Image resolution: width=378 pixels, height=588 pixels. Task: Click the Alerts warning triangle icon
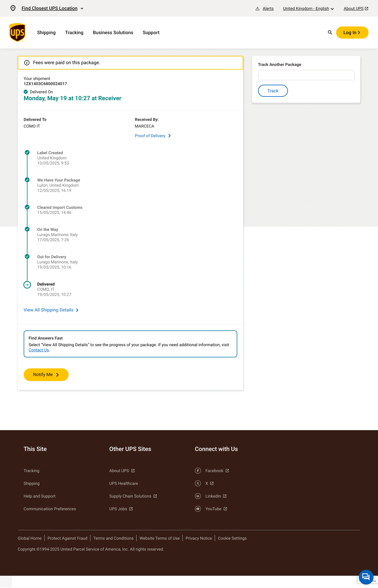258,8
